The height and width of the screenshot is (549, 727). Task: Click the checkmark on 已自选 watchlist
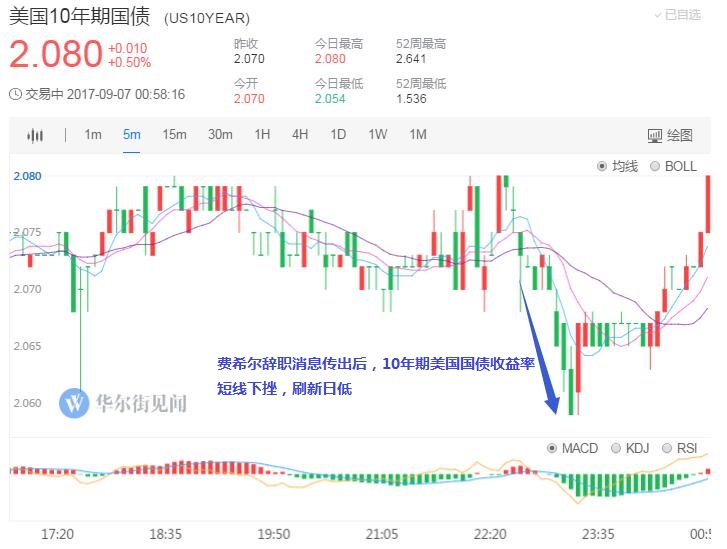click(x=657, y=15)
